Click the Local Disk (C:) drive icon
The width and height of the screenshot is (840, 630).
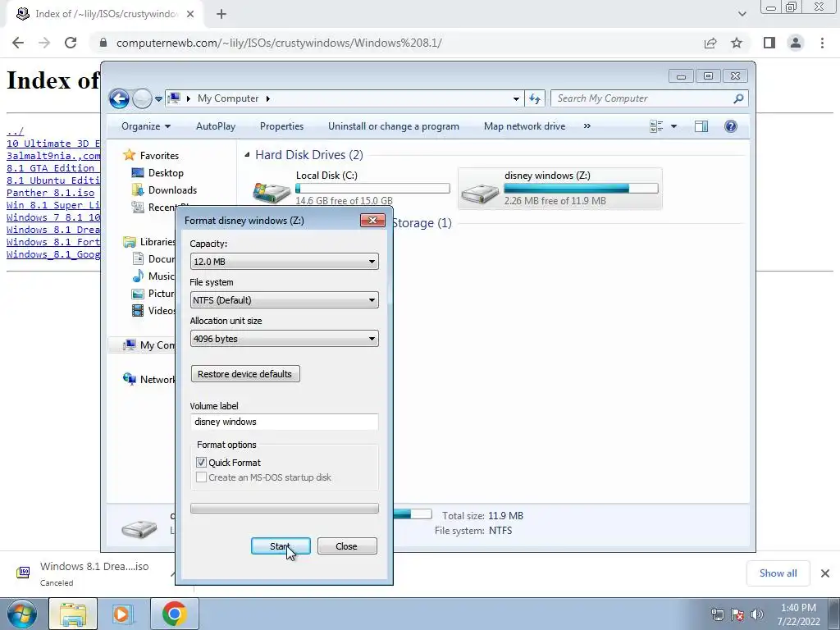point(272,192)
